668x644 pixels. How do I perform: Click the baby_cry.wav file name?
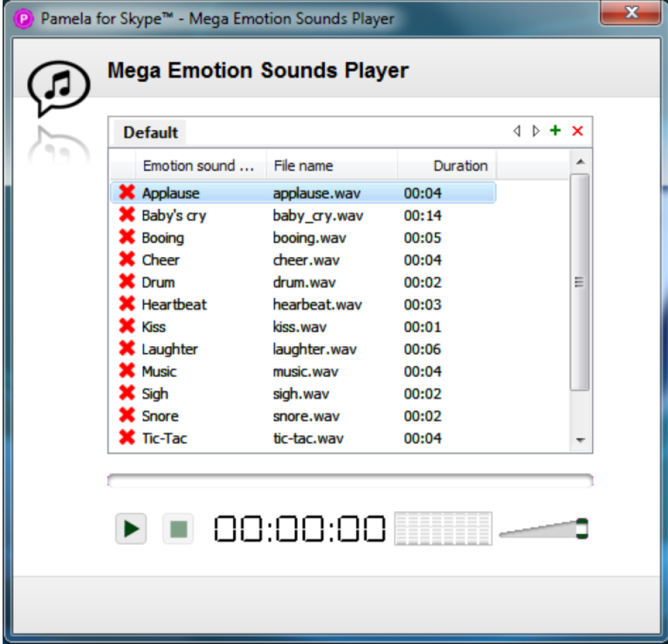(x=318, y=216)
